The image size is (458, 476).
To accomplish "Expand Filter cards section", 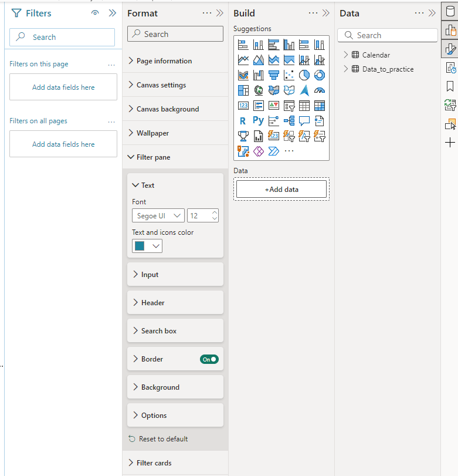I will tap(175, 463).
